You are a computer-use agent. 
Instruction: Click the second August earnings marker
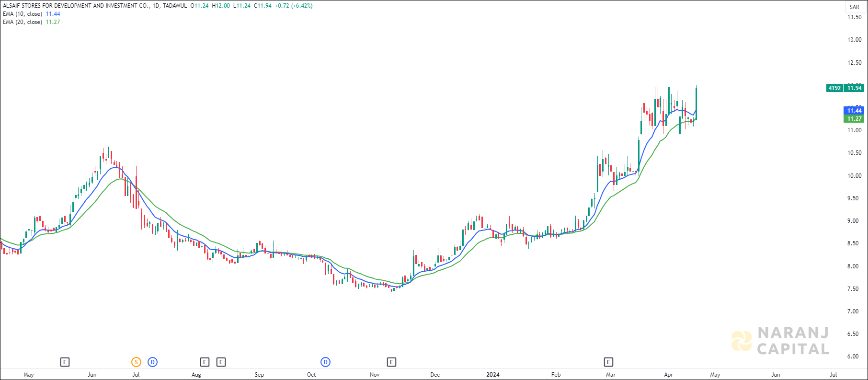(221, 362)
